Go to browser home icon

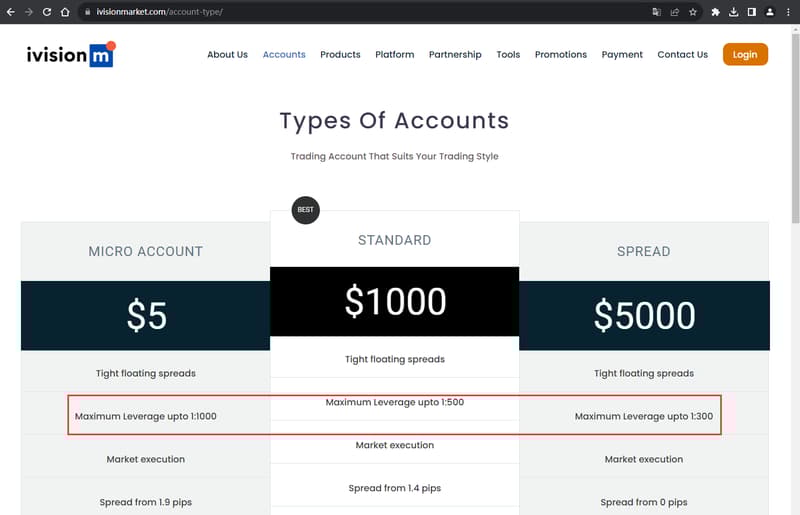coord(65,12)
